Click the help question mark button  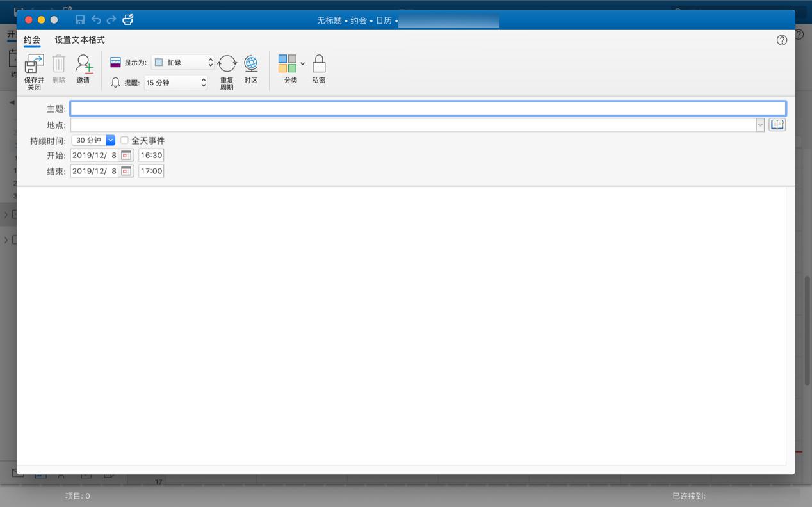781,40
